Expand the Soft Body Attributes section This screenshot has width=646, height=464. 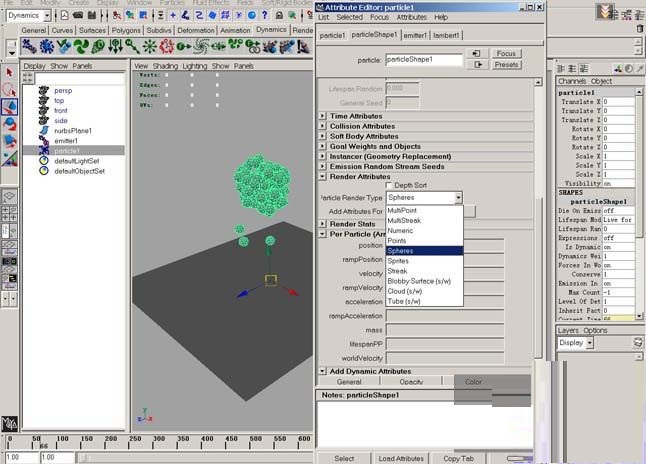[323, 136]
